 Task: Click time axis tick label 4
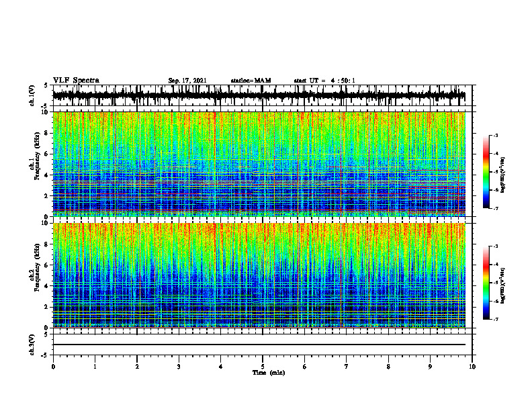click(221, 367)
